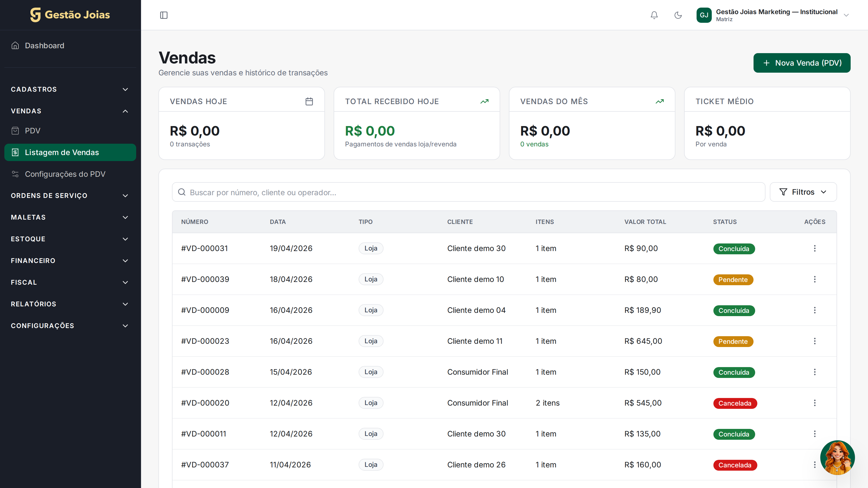Image resolution: width=868 pixels, height=488 pixels.
Task: Expand Ordens de Serviço section
Action: tap(70, 196)
